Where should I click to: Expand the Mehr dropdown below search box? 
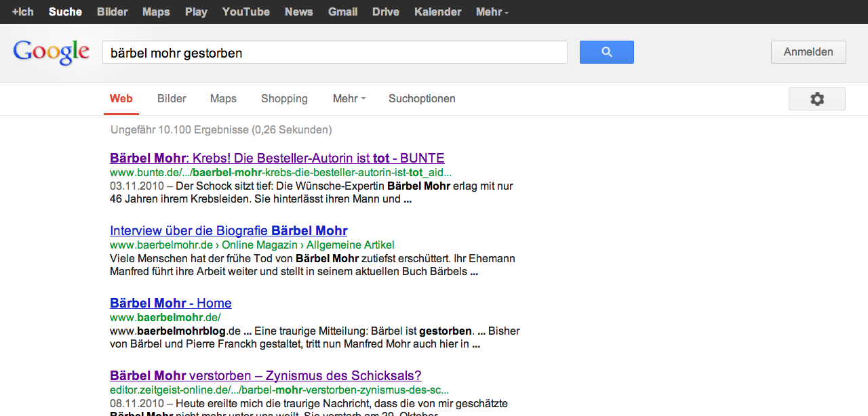tap(349, 99)
